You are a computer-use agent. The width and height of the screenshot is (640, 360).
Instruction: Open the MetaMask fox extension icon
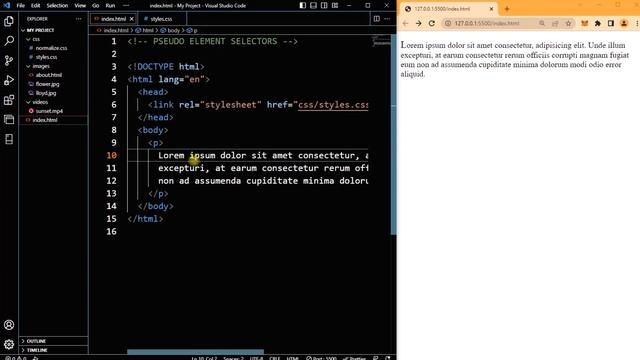tap(584, 23)
